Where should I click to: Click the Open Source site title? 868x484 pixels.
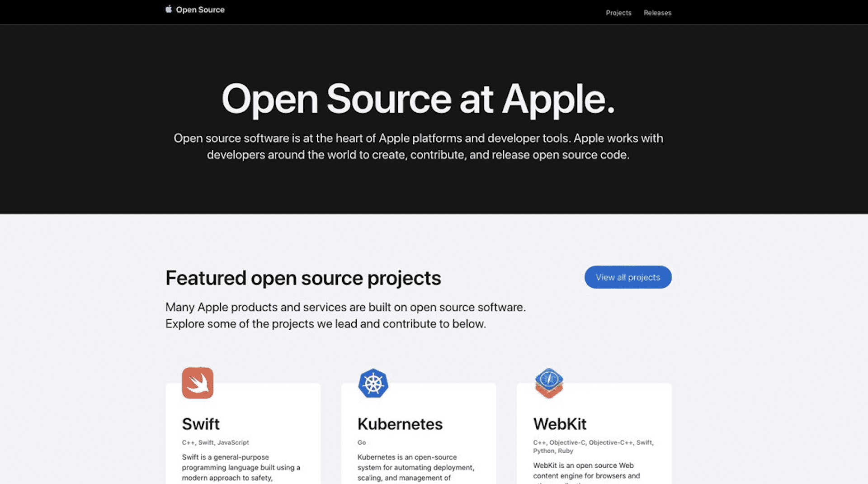point(201,9)
